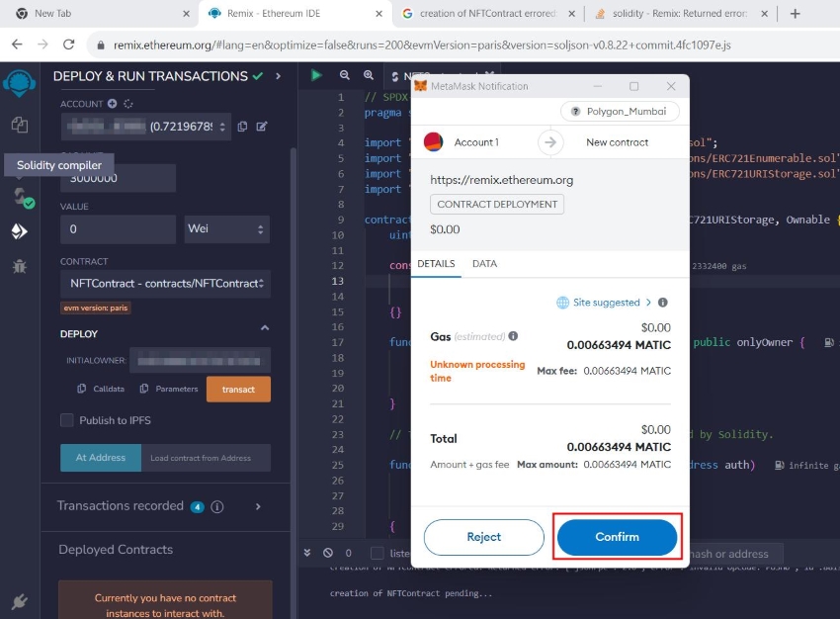Copy Parameters icon under deploy
The image size is (840, 619).
pos(144,389)
